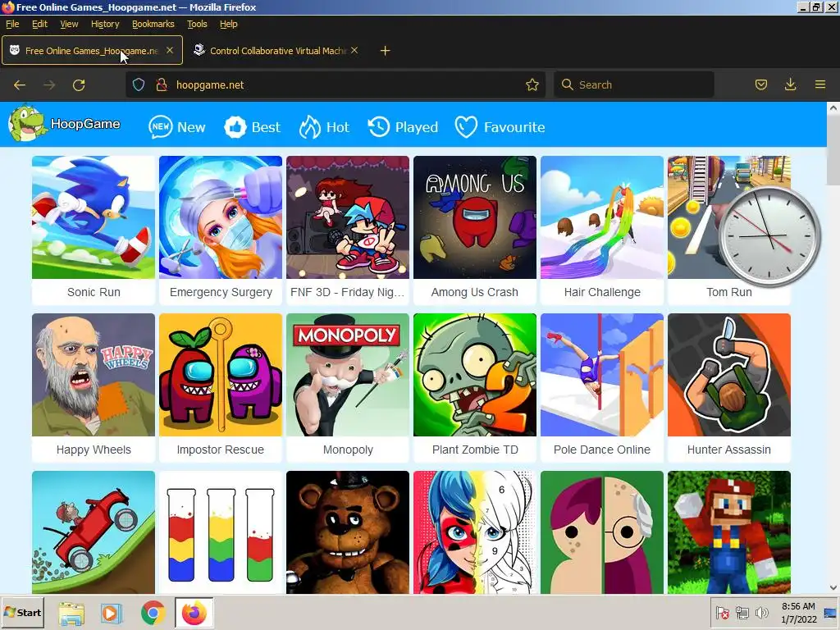
Task: Open the Freddy bear game thumbnail
Action: (348, 532)
